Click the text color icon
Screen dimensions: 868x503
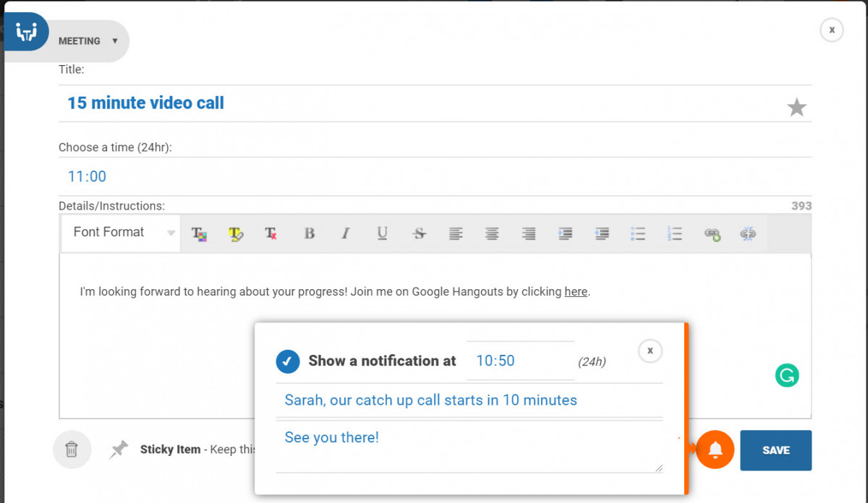(x=199, y=233)
